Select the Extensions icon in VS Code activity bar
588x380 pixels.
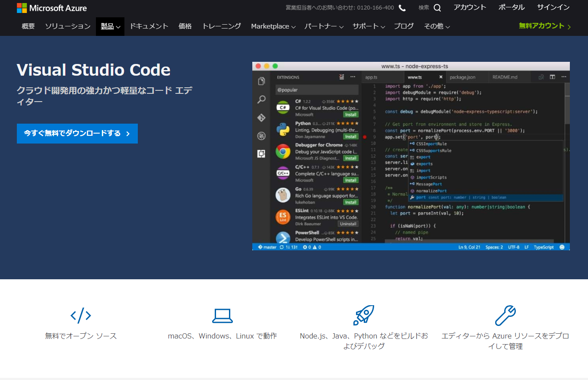point(261,153)
